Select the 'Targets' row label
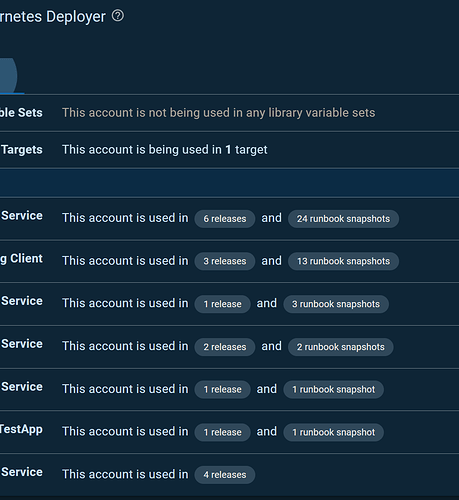 [22, 150]
